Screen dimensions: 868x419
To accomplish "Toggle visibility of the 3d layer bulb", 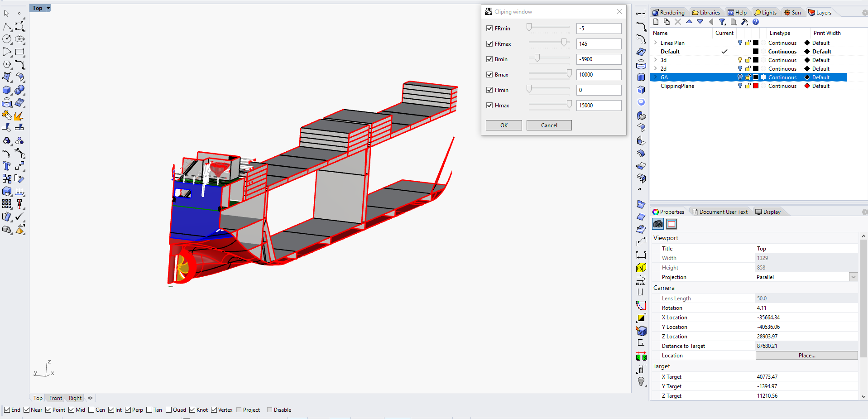I will click(740, 60).
